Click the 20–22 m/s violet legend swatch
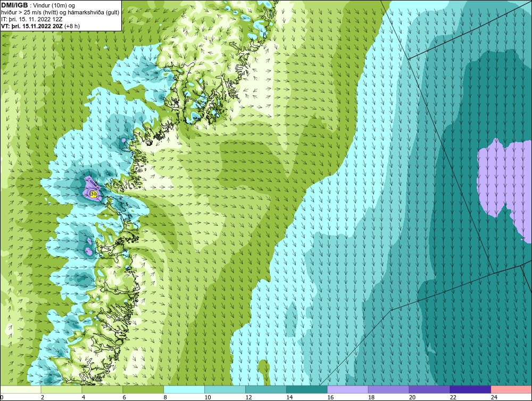This screenshot has width=532, height=401. click(x=429, y=389)
